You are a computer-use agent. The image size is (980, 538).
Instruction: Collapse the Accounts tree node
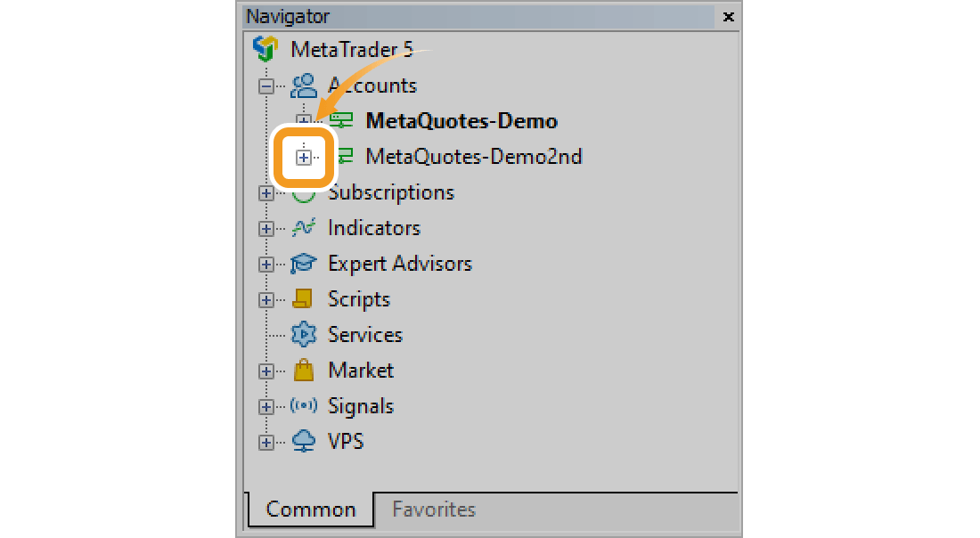(265, 86)
